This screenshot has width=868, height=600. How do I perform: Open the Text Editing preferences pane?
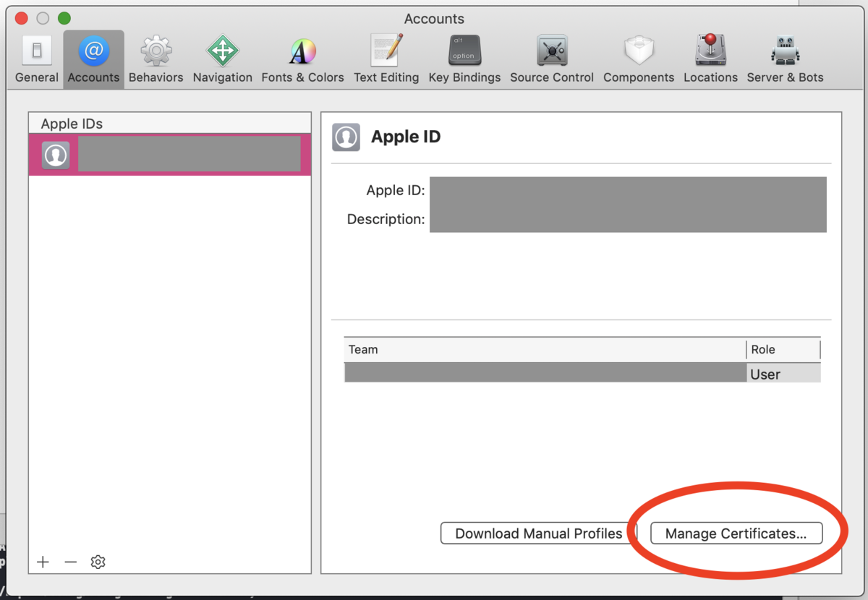386,59
